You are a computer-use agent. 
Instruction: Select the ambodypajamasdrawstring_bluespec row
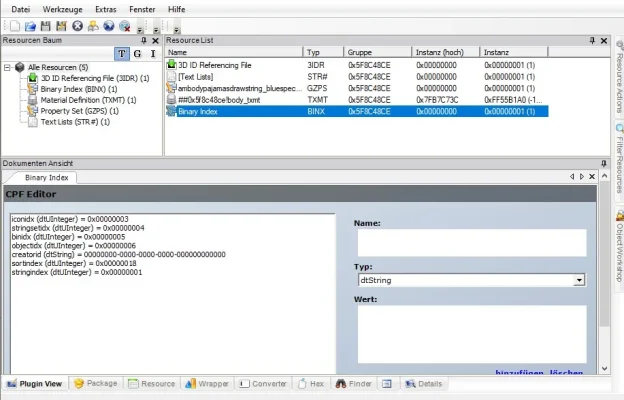pyautogui.click(x=357, y=88)
